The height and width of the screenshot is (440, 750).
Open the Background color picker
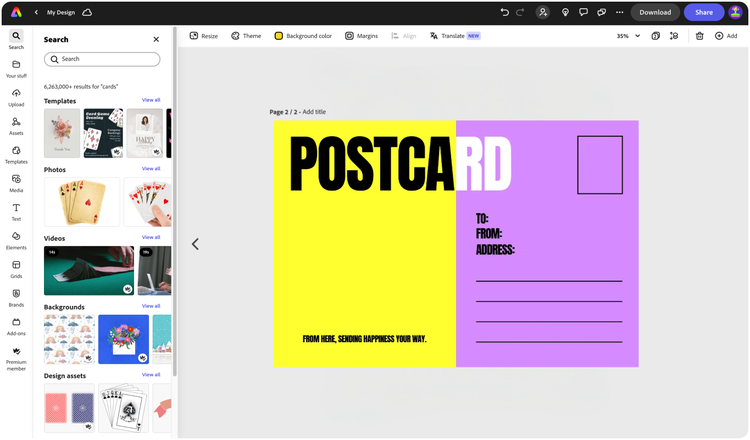click(x=303, y=36)
